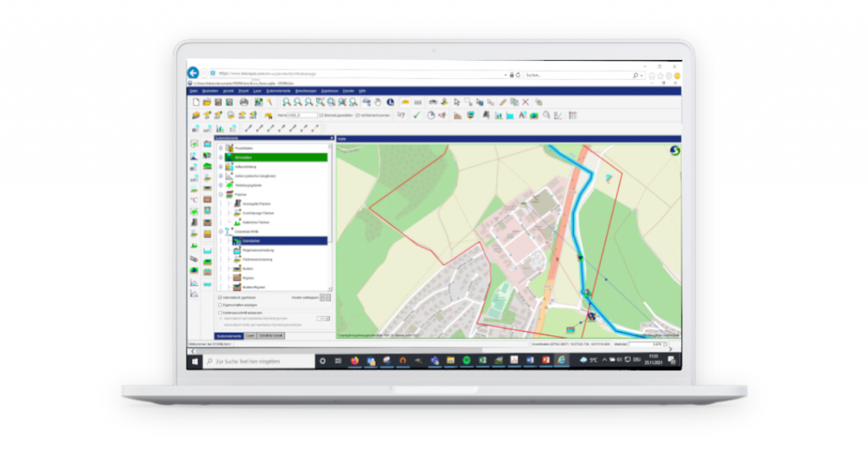
Task: Open the clock simulation icon
Action: (x=431, y=115)
